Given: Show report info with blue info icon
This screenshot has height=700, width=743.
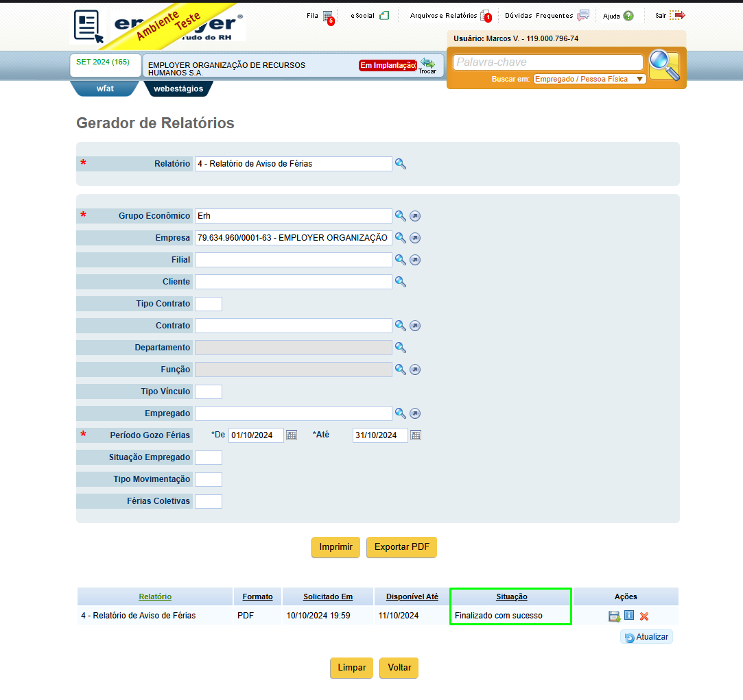Looking at the screenshot, I should pos(629,615).
